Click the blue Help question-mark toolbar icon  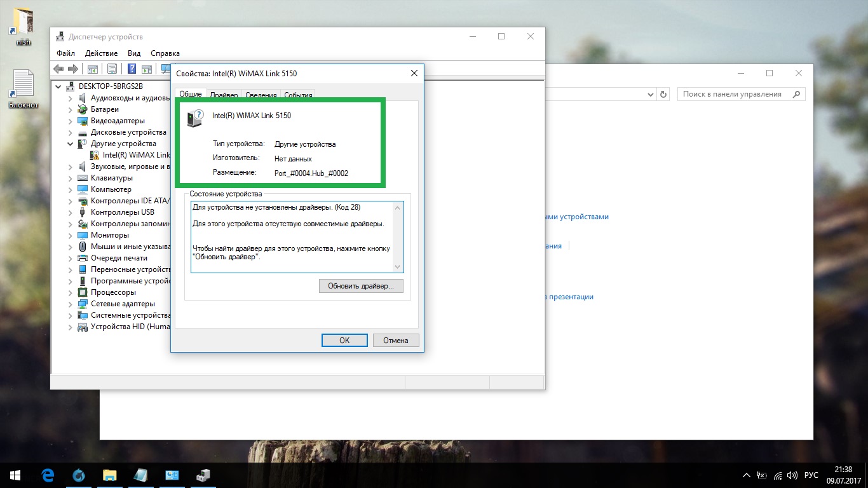click(x=132, y=69)
